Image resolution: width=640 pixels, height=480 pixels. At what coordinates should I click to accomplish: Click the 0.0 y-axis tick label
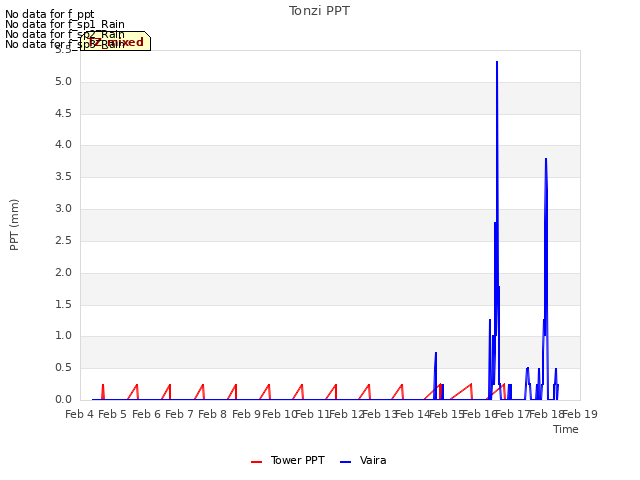tap(63, 400)
